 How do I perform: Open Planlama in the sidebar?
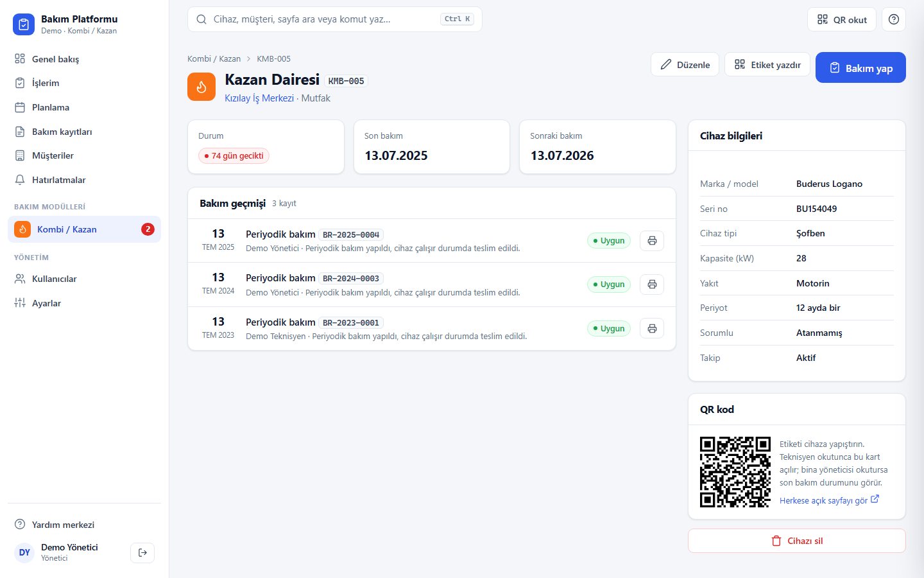coord(84,107)
